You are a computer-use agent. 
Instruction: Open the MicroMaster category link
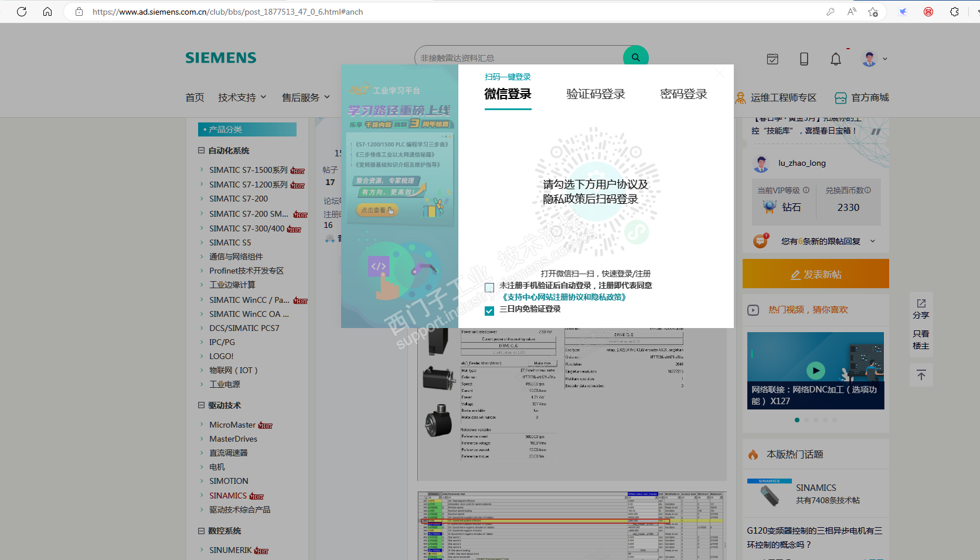[233, 425]
